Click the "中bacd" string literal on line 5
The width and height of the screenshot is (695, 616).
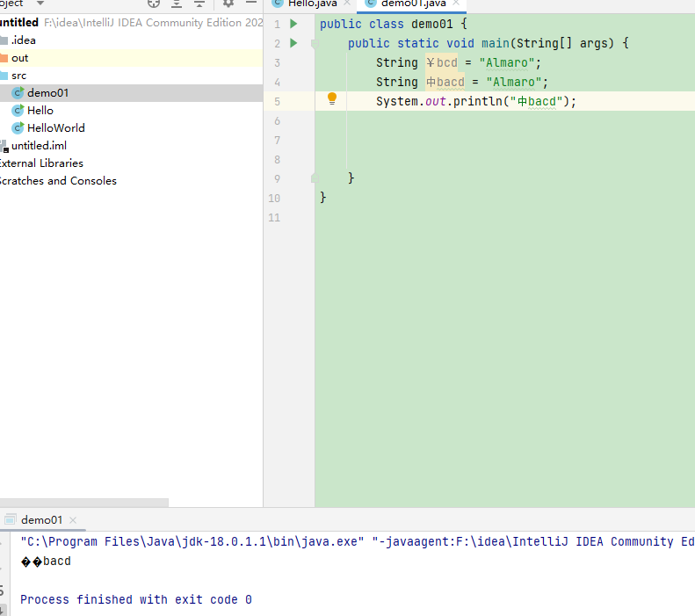(x=536, y=101)
